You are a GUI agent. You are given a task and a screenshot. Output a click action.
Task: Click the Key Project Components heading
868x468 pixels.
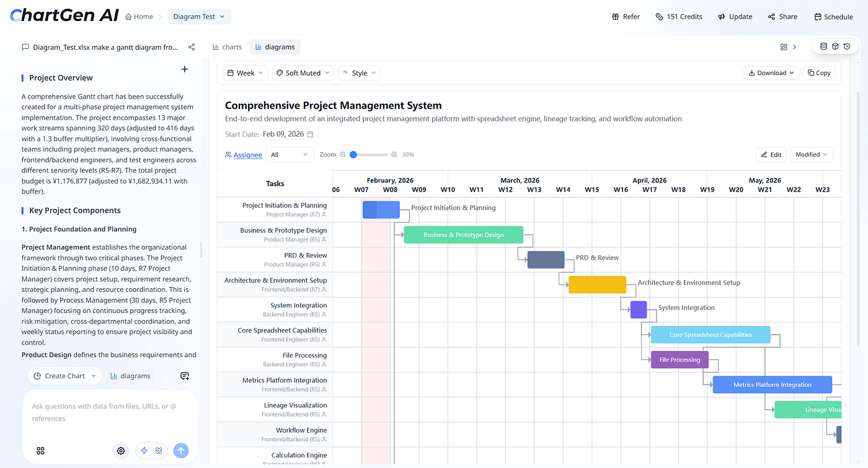coord(74,211)
